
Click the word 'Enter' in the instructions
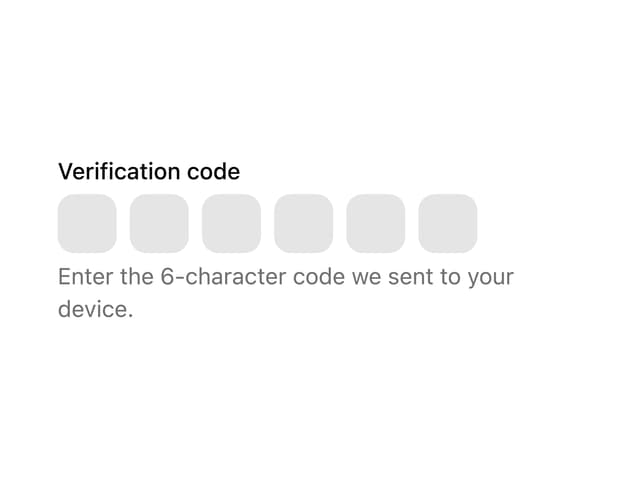click(x=86, y=277)
